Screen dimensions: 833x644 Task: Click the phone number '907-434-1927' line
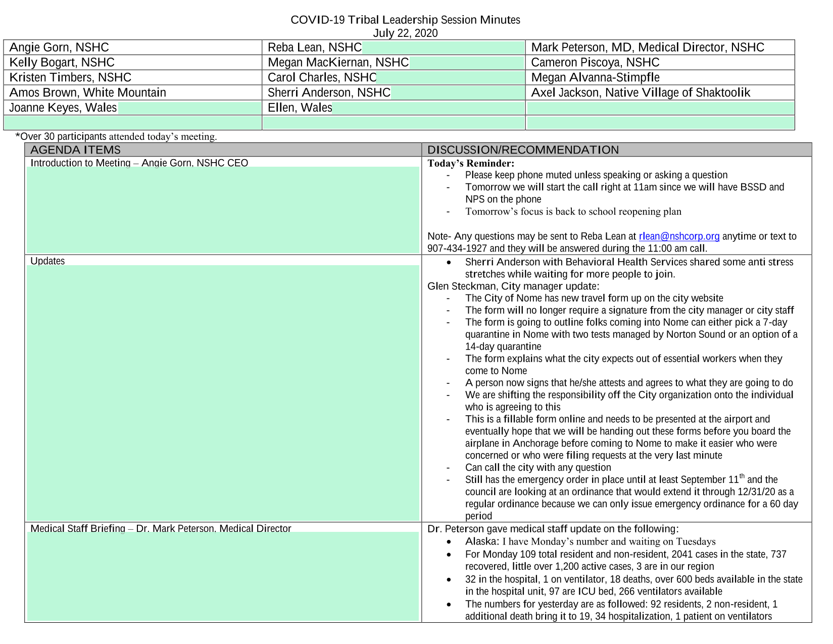567,249
